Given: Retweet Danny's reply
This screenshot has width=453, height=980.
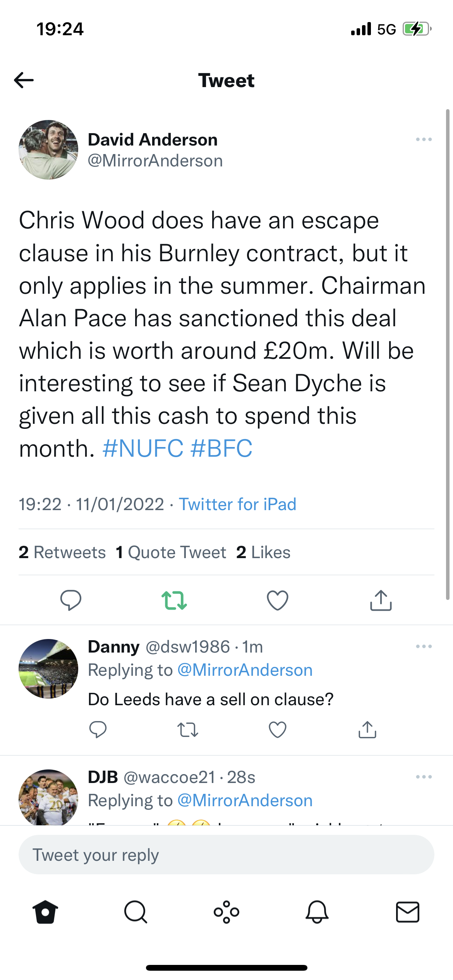Looking at the screenshot, I should point(188,730).
